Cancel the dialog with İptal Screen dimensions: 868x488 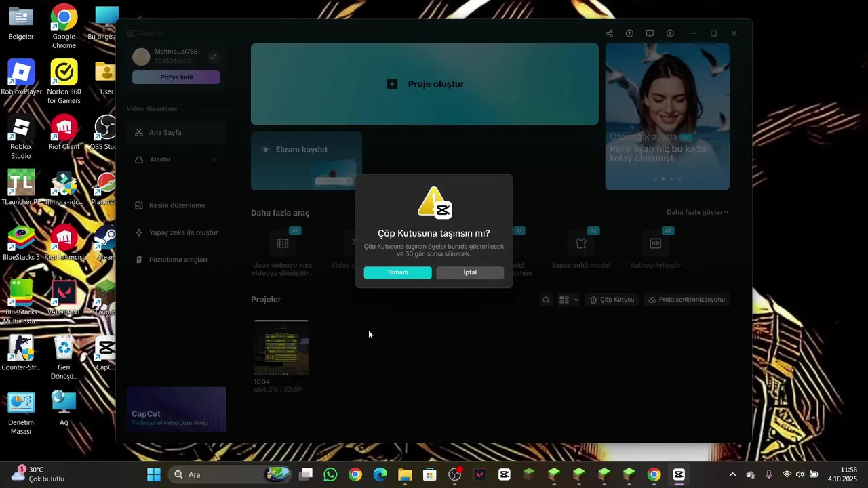[470, 272]
